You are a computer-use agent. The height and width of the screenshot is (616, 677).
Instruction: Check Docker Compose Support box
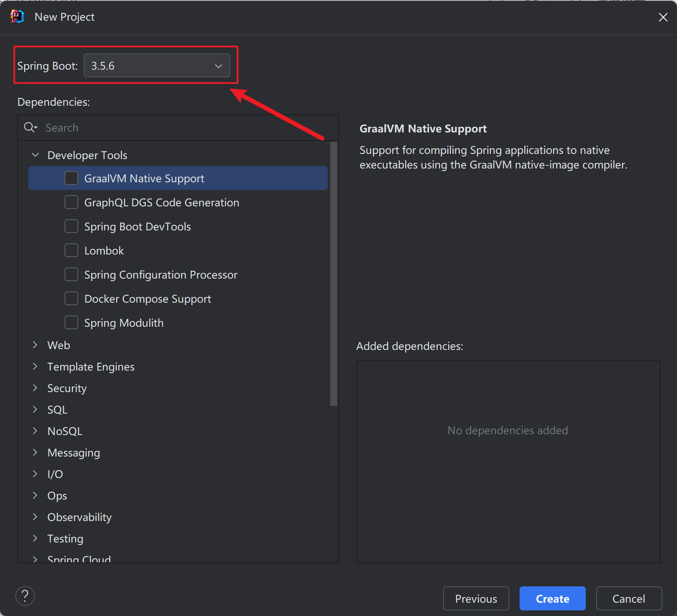point(71,298)
